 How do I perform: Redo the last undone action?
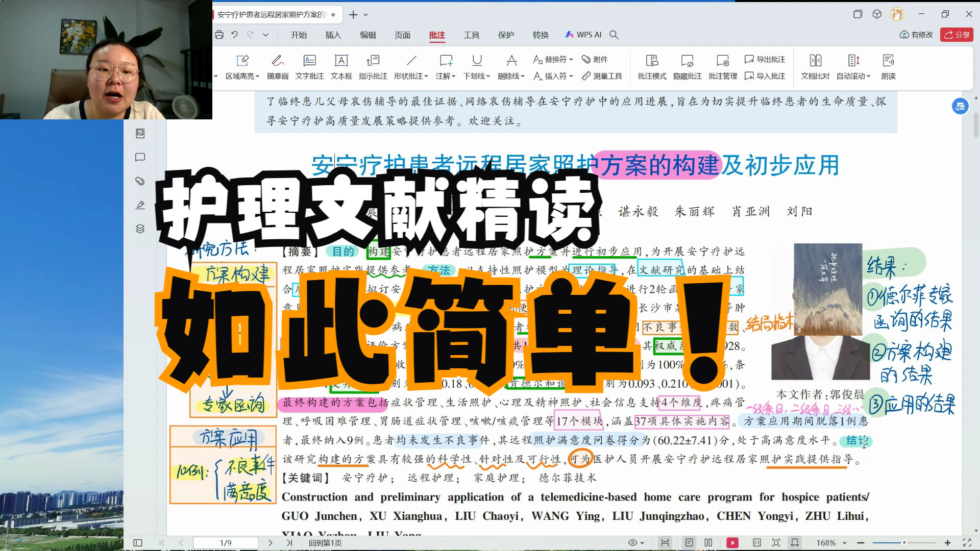pyautogui.click(x=250, y=35)
